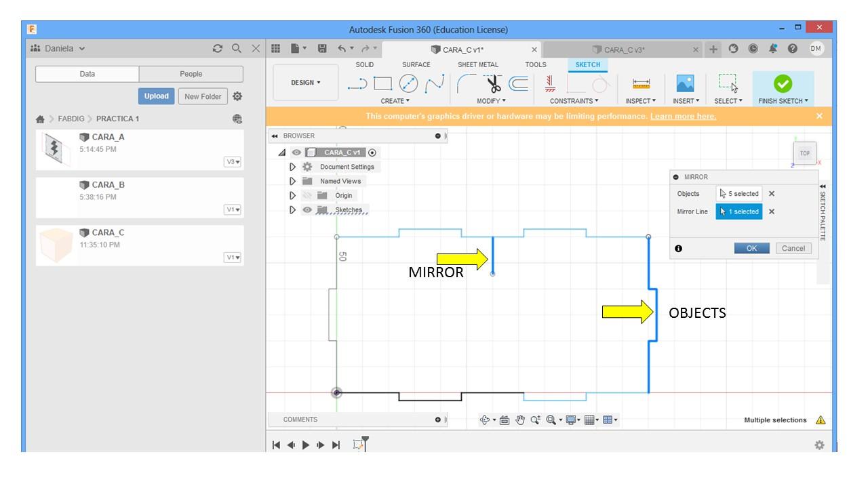Open the Measure tool in Inspect
Viewport: 868px width, 488px height.
(641, 83)
